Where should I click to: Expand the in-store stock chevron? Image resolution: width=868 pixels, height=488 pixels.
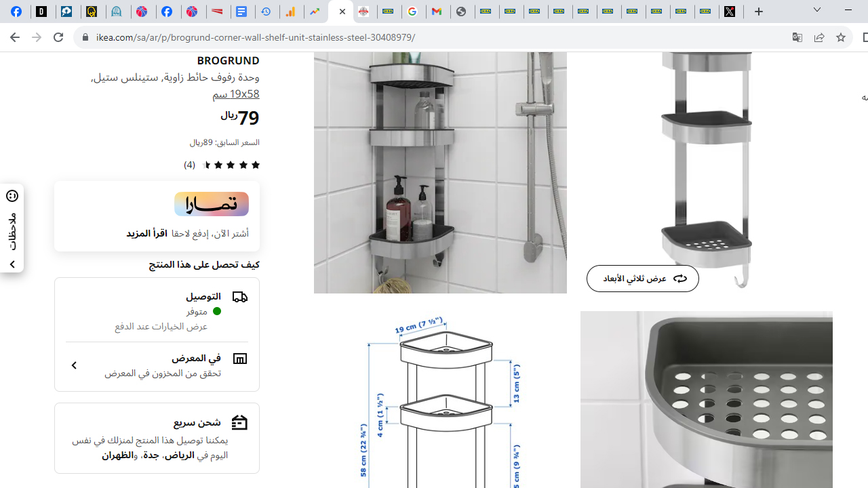74,365
